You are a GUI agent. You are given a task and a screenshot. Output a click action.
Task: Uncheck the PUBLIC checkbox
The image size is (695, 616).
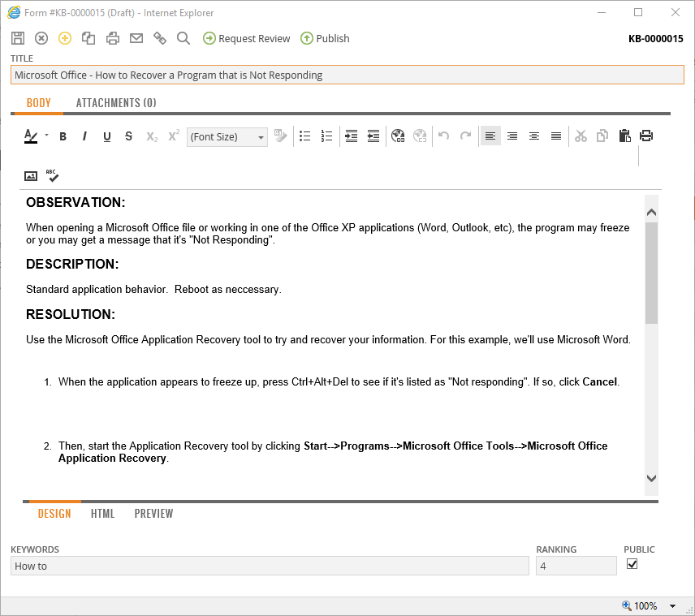[632, 564]
